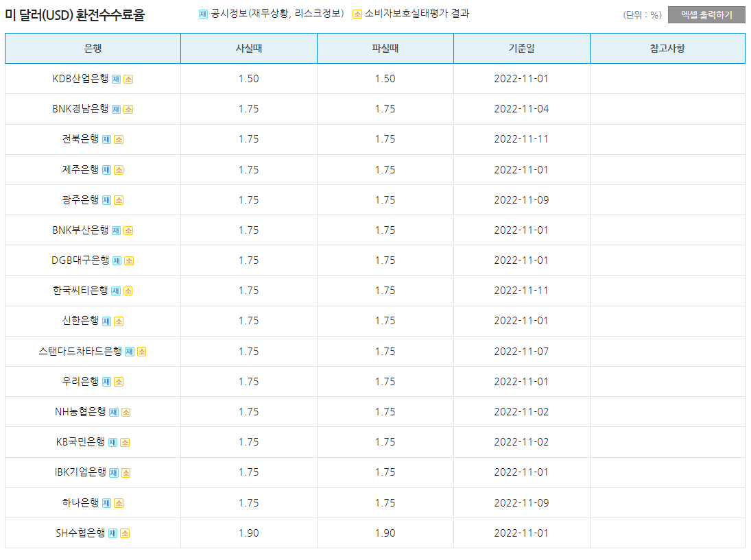This screenshot has width=751, height=560.
Task: Click the 엑셀 출력하기 export button
Action: point(707,14)
